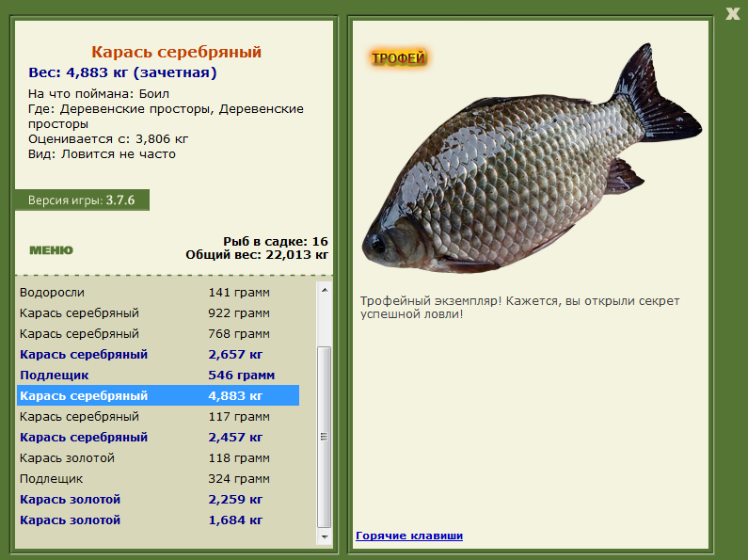This screenshot has width=748, height=560.
Task: Select Карась золотой 2,259 кг row
Action: tap(158, 500)
